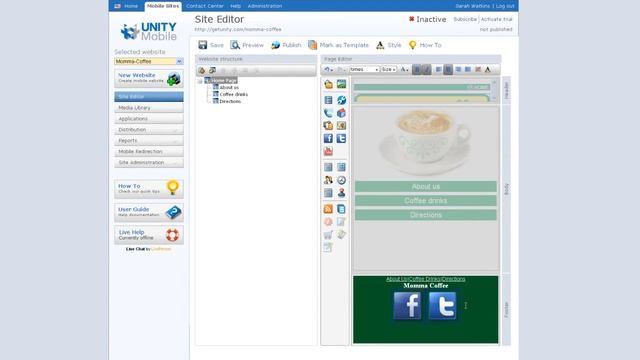Click the Publish globe icon
Viewport: 640px width, 360px height.
[276, 45]
